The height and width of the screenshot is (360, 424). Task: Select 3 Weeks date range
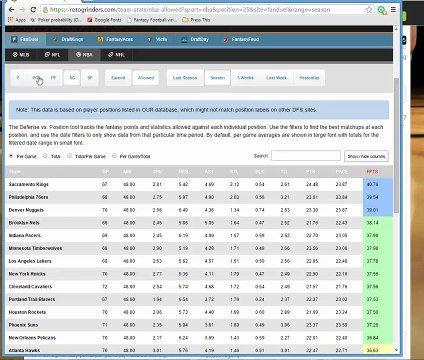[x=245, y=78]
